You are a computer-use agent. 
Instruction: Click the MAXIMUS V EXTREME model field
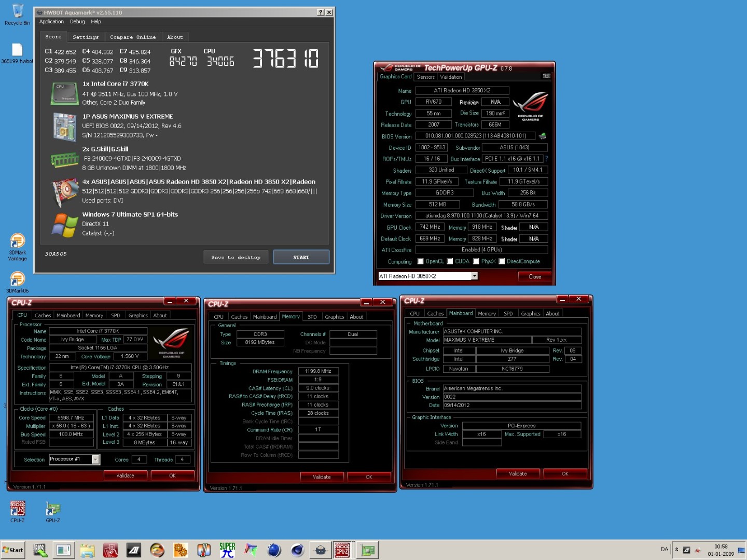(x=487, y=340)
